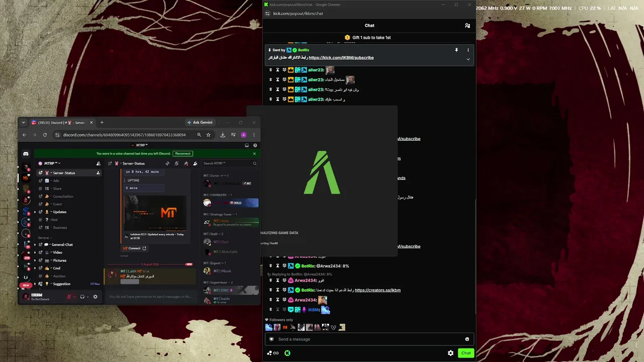Open the creators.sa/ikbm link in chat
The width and height of the screenshot is (644, 362).
pyautogui.click(x=378, y=290)
